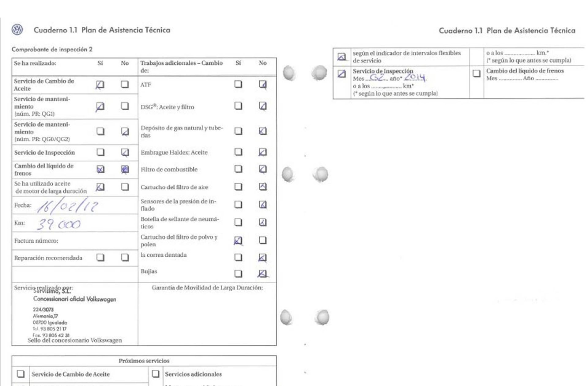The height and width of the screenshot is (386, 588).
Task: Select No for Cartucho del filtro de polvo y polen
Action: pos(263,240)
